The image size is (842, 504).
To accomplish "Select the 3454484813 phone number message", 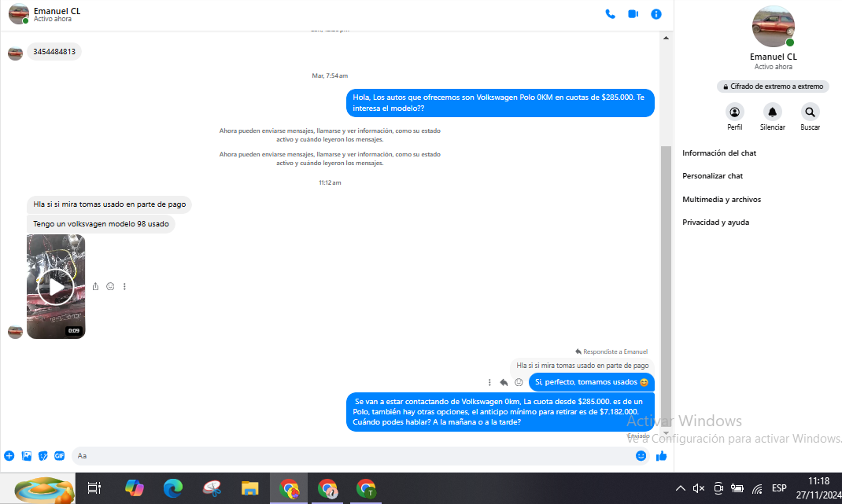I will click(54, 52).
